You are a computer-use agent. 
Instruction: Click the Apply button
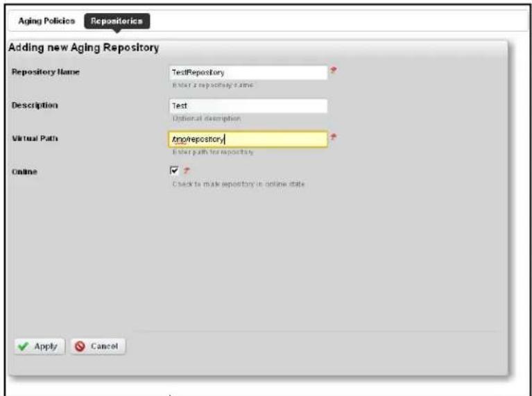40,347
